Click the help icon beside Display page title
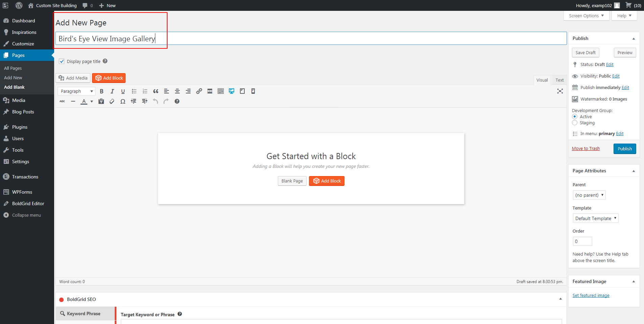Screen dimensions: 644x324 click(105, 61)
